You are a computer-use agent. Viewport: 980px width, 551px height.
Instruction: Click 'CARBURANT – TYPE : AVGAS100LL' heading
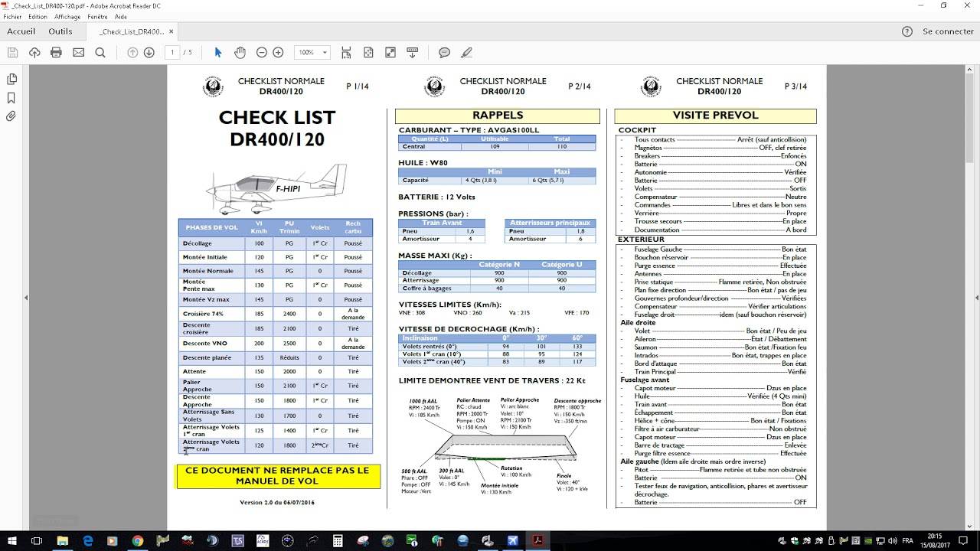[469, 130]
